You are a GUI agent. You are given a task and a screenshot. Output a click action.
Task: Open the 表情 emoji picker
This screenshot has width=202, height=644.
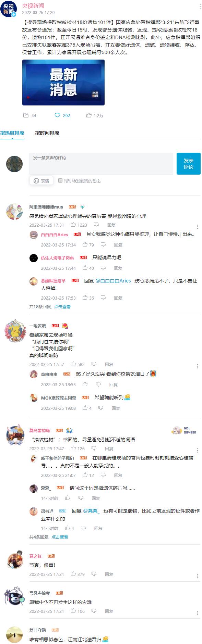pos(41,181)
